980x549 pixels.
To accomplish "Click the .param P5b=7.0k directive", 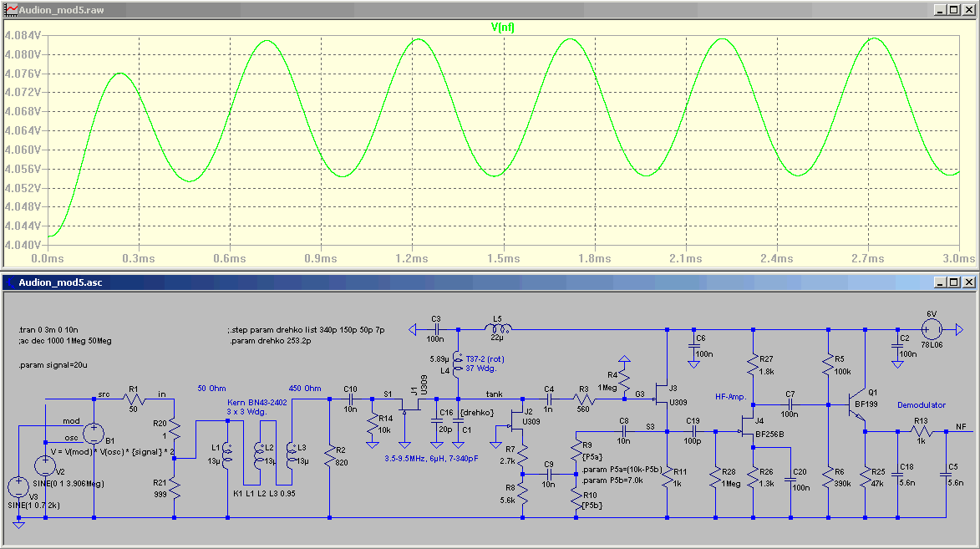I will coord(612,480).
